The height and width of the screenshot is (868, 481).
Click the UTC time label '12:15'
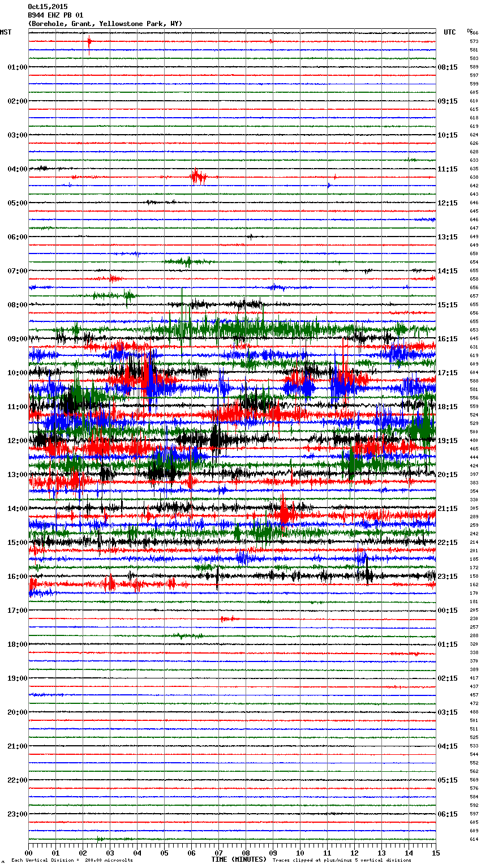click(448, 203)
